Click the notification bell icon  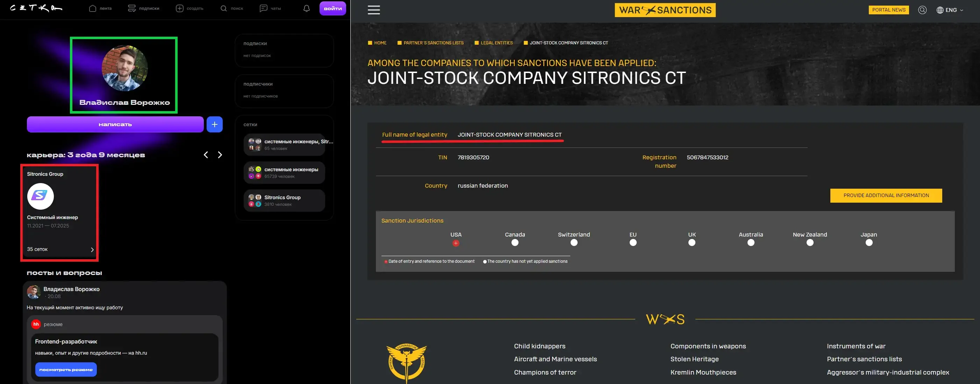[x=307, y=8]
